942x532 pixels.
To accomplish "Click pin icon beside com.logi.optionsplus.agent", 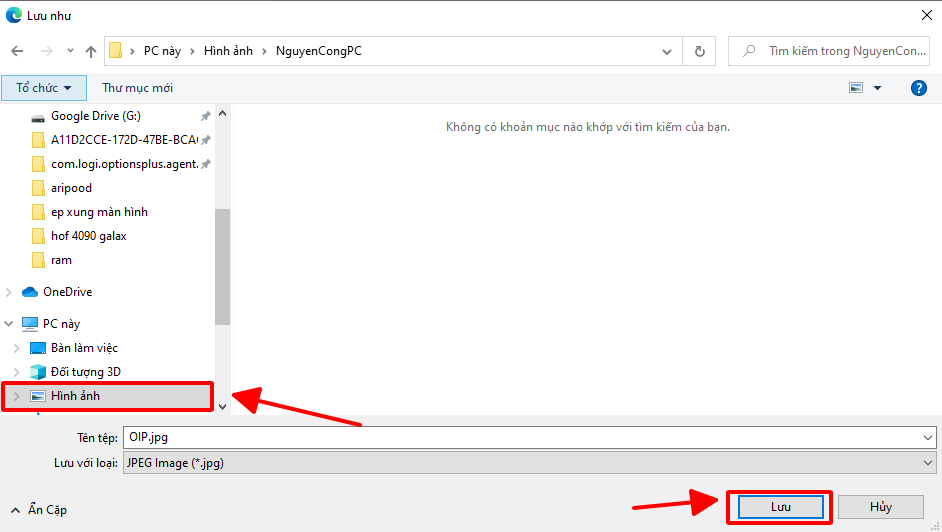I will 205,164.
